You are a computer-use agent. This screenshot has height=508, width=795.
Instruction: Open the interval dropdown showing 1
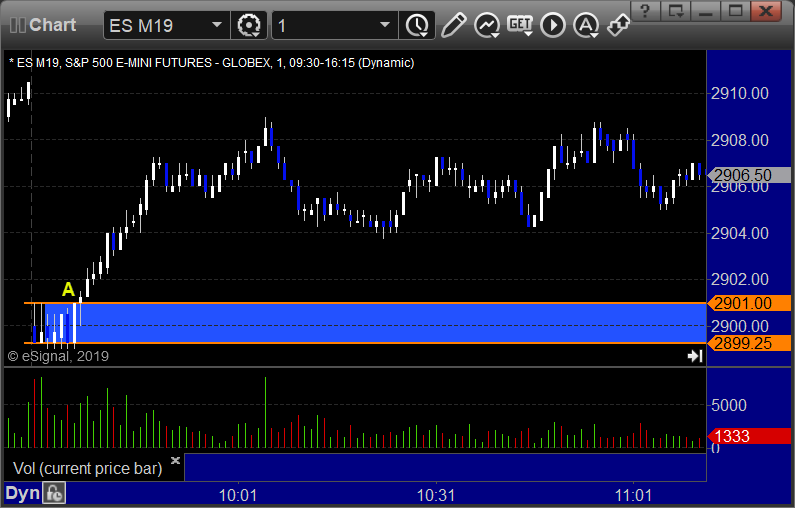pos(334,25)
